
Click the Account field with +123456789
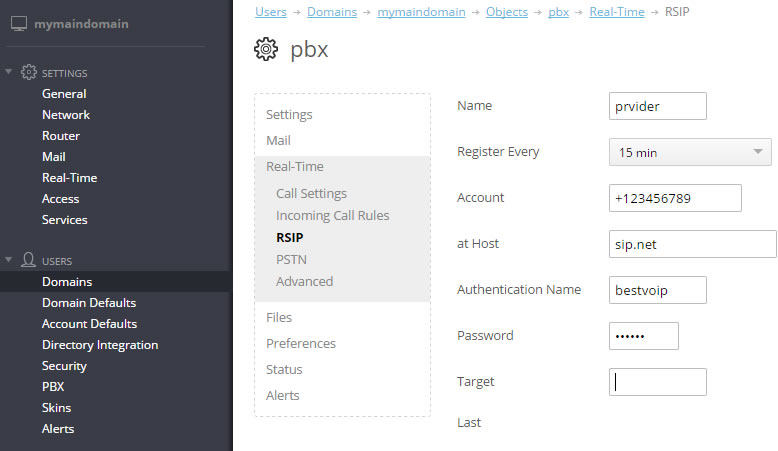click(x=675, y=198)
